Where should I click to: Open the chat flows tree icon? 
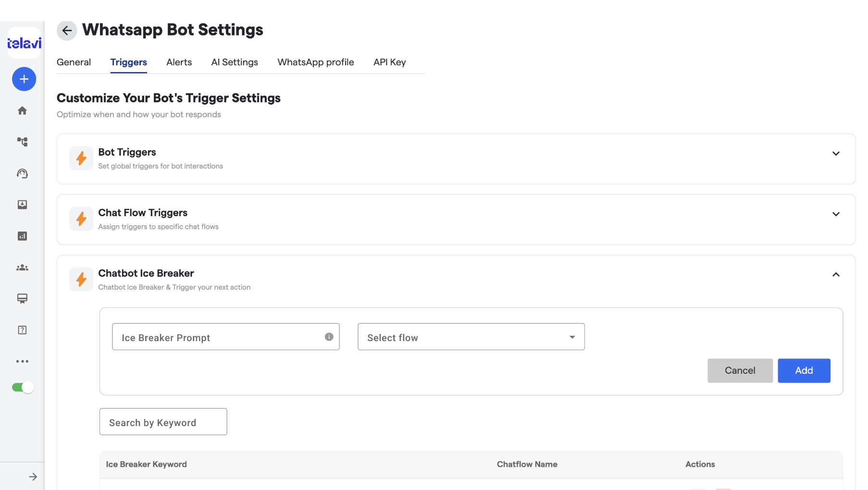tap(22, 142)
